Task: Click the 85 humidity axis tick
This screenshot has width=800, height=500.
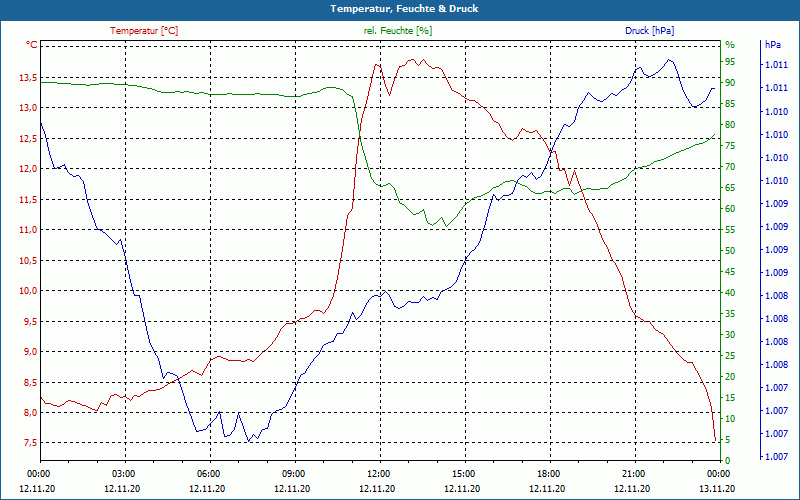Action: (x=730, y=104)
